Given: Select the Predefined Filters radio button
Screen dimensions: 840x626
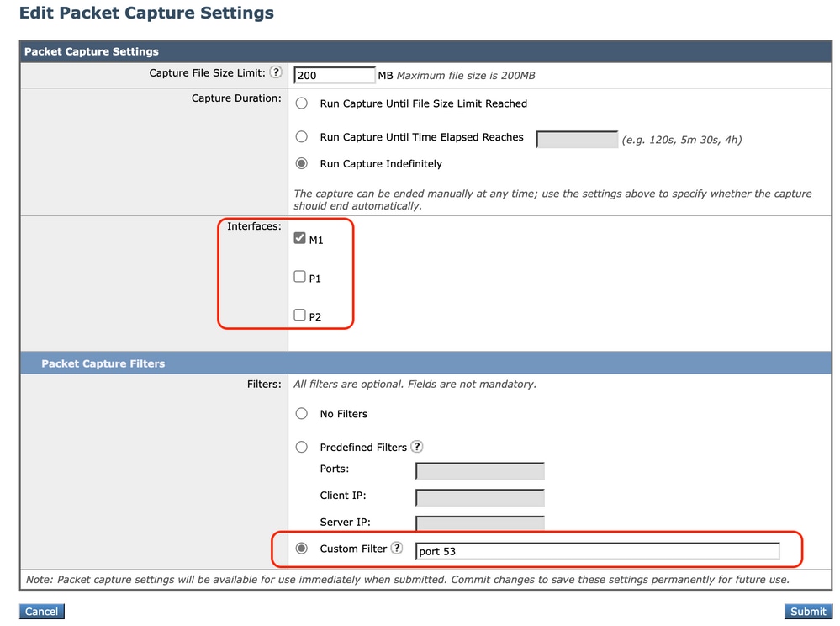Looking at the screenshot, I should tap(302, 447).
